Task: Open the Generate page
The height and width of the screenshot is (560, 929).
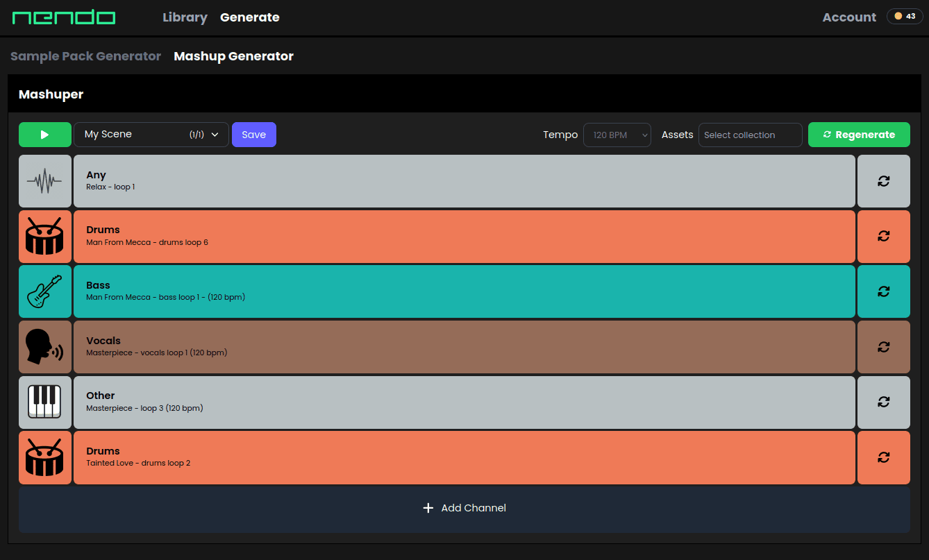Action: pyautogui.click(x=250, y=17)
